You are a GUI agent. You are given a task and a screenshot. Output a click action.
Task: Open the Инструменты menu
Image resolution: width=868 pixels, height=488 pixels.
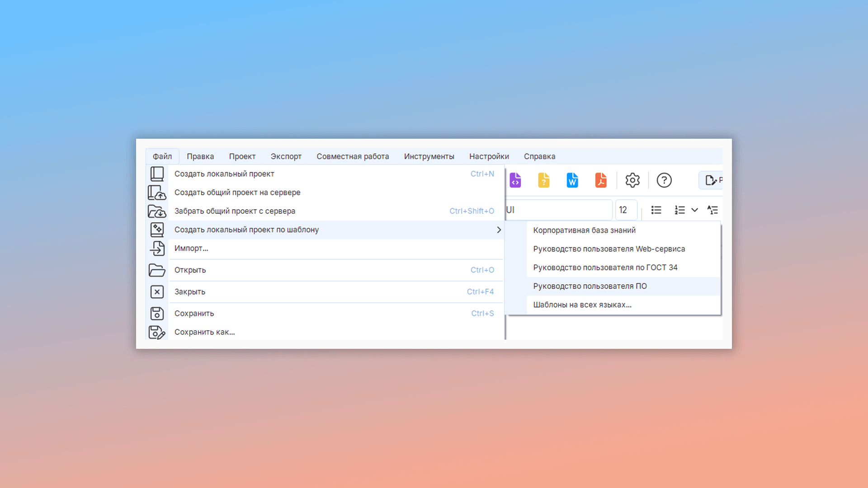click(x=429, y=156)
